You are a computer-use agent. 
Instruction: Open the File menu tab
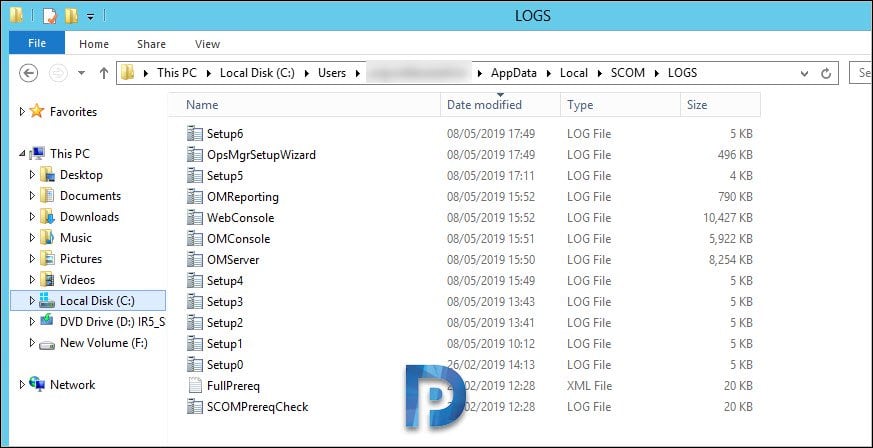coord(37,43)
